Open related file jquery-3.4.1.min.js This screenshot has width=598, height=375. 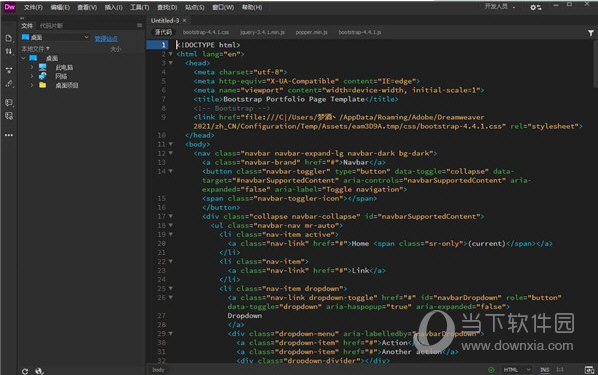pyautogui.click(x=262, y=32)
